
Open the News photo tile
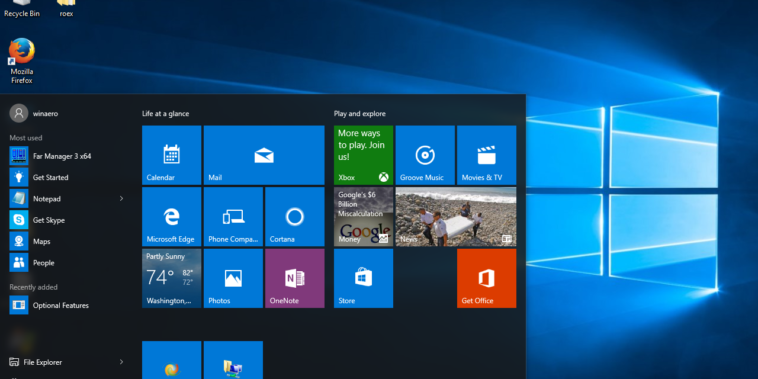456,217
